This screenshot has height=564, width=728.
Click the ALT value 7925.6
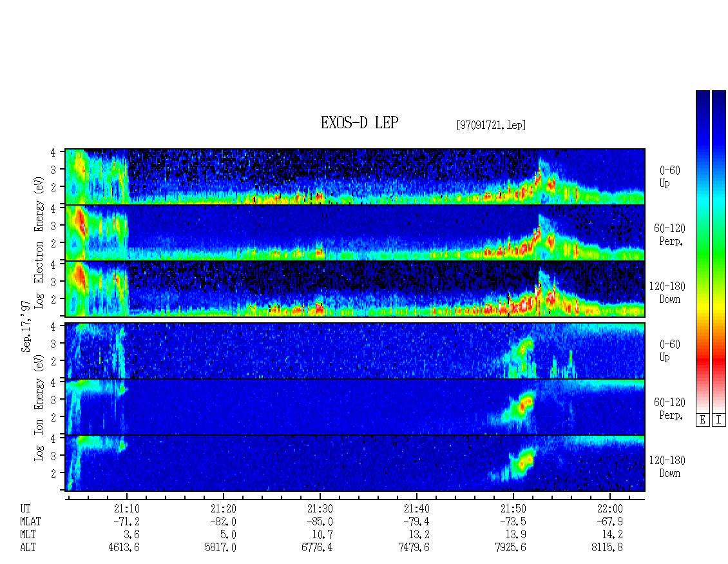510,547
